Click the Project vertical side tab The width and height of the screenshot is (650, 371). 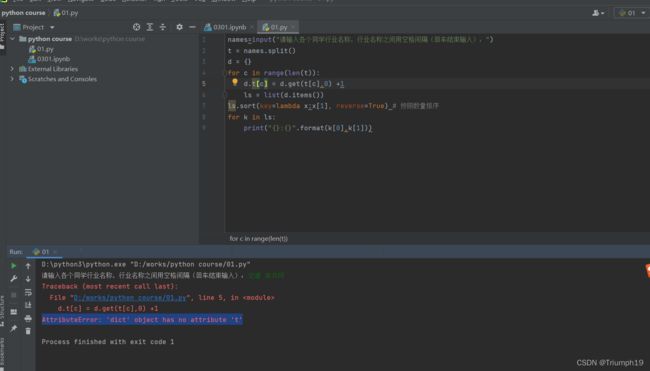click(x=2, y=36)
